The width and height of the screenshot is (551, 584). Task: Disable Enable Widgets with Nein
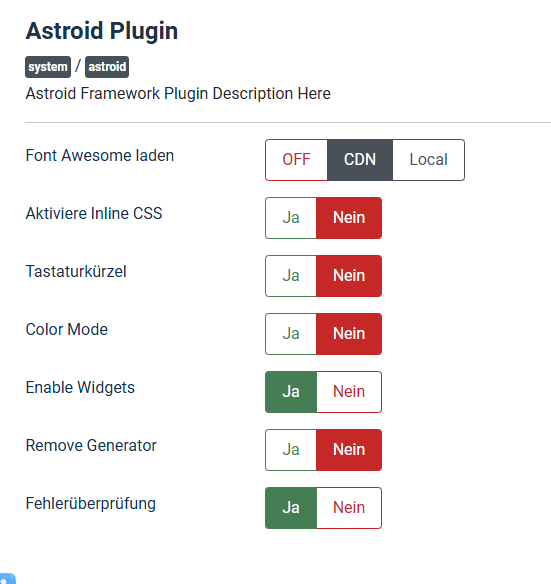pyautogui.click(x=349, y=392)
